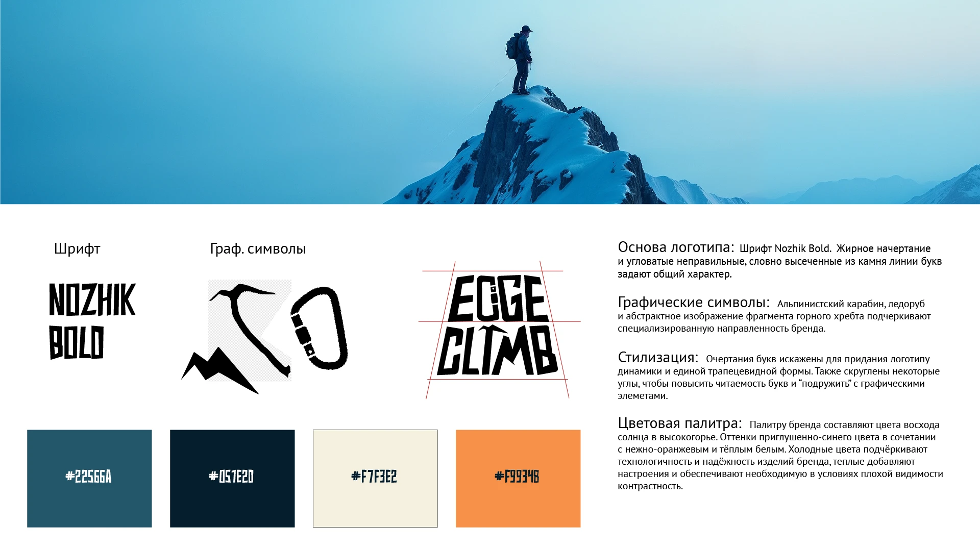Click the snowy mountain peak in the photo
Viewport: 980px width, 551px height.
[531, 148]
